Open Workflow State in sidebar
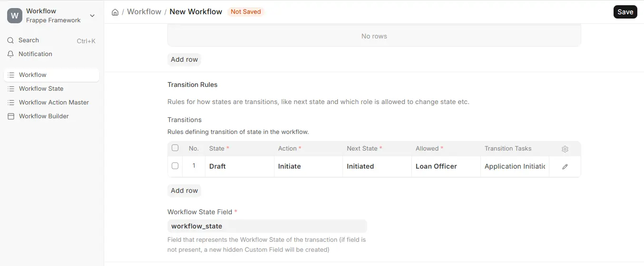 pos(51,89)
